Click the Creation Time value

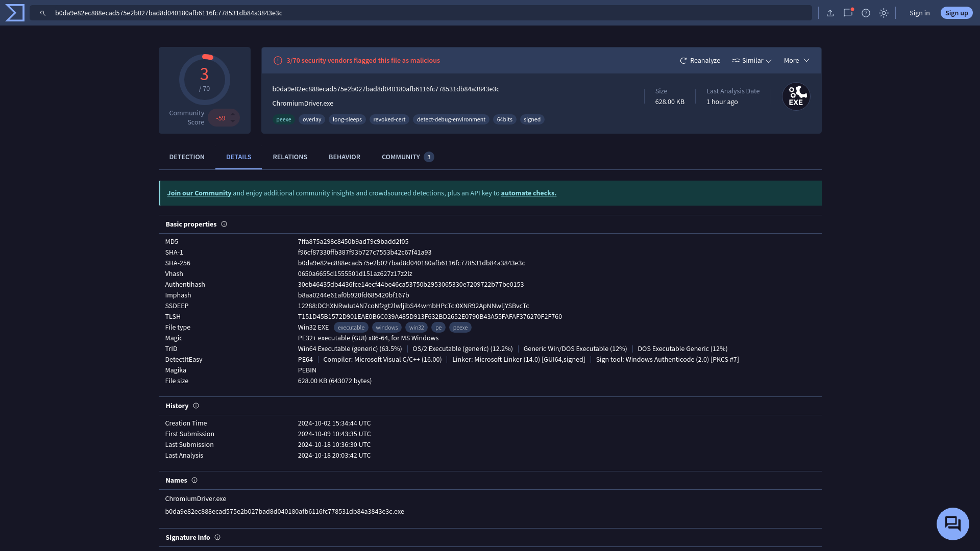[334, 423]
